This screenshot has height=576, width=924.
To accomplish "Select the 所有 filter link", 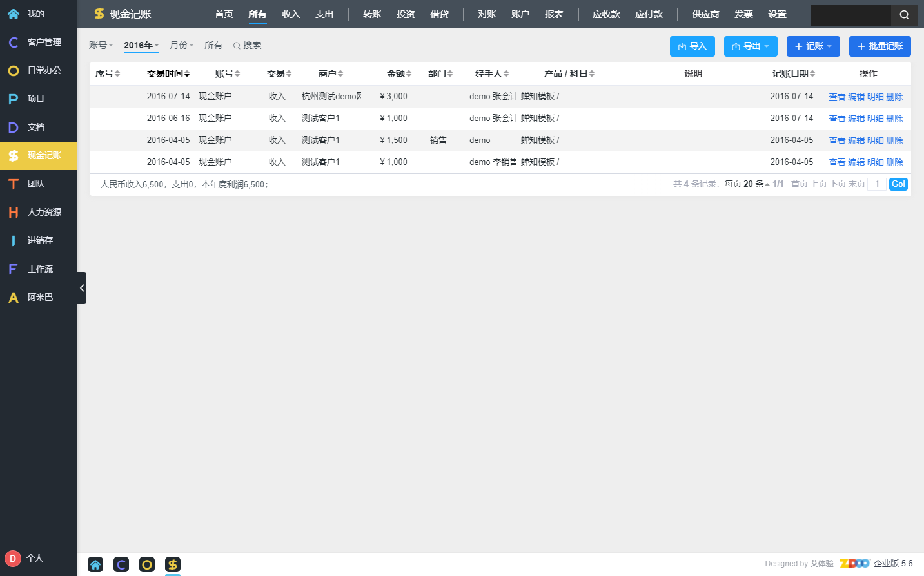I will pos(213,45).
